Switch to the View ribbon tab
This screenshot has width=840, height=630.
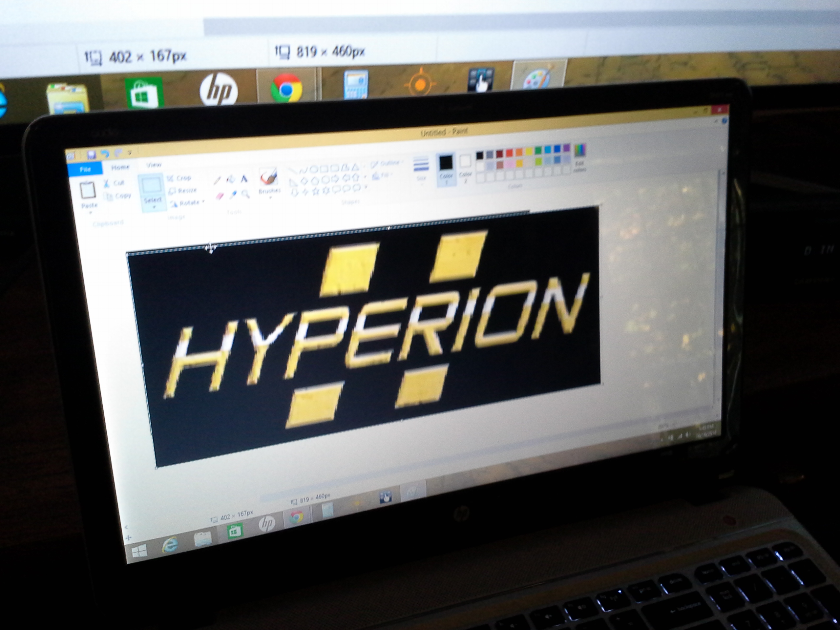tap(154, 164)
